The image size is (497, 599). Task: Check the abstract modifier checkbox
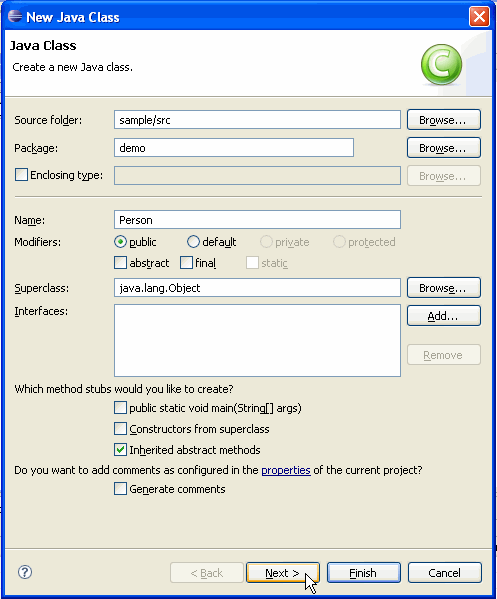(120, 263)
